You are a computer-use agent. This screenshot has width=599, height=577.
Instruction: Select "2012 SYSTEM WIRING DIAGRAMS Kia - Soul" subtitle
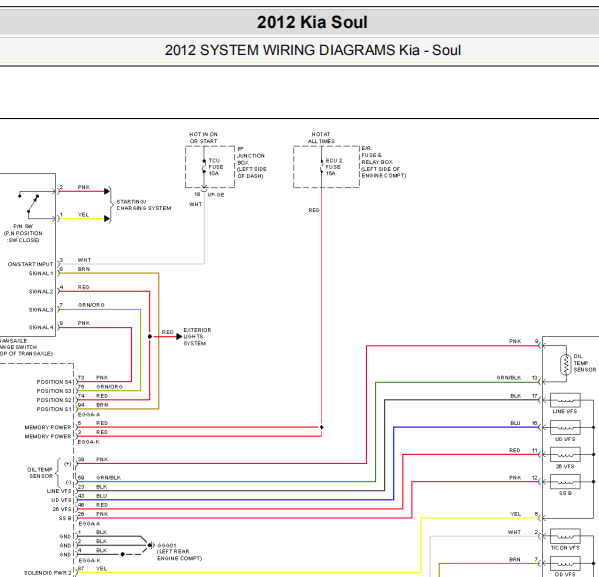312,50
